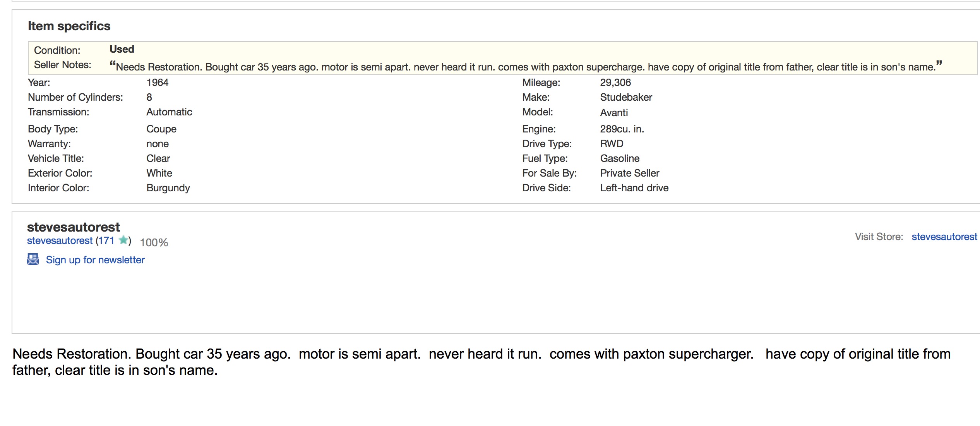Click the teal feedback star icon
This screenshot has width=980, height=426.
[x=123, y=240]
